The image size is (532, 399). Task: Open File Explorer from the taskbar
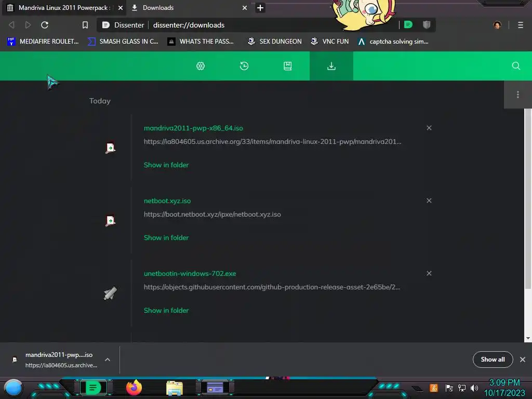click(175, 388)
